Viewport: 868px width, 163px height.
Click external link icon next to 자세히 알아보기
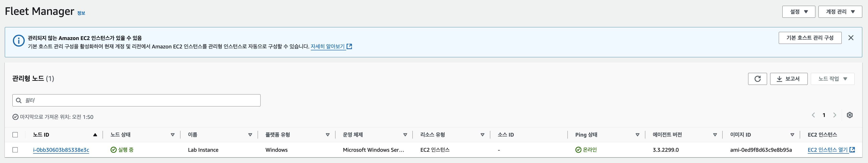point(349,47)
